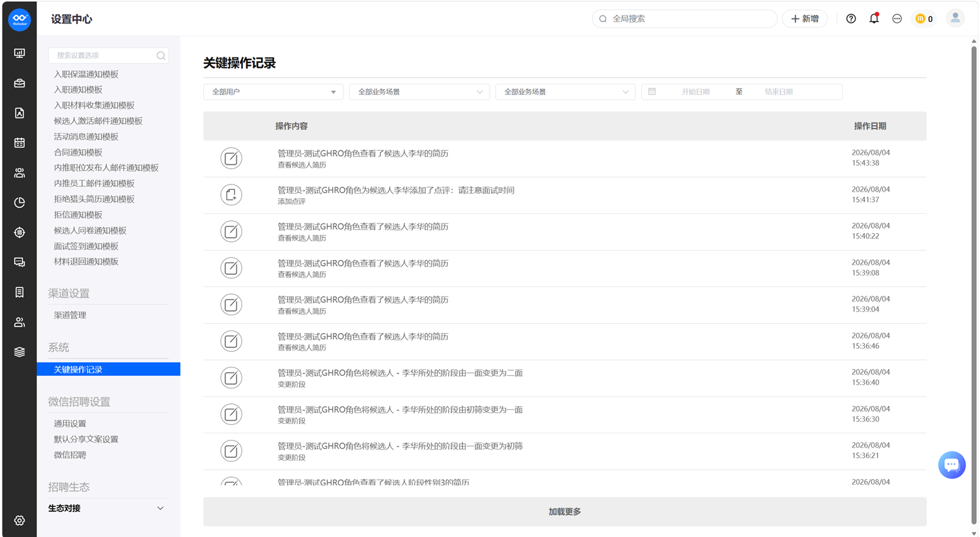Click the coin balance icon
Viewport: 980px width, 537px height.
coord(920,19)
